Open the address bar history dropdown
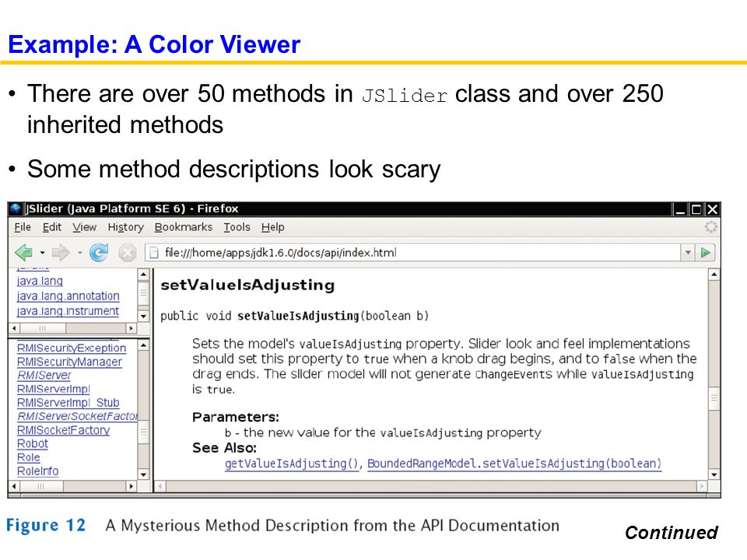This screenshot has height=560, width=747. pyautogui.click(x=687, y=252)
